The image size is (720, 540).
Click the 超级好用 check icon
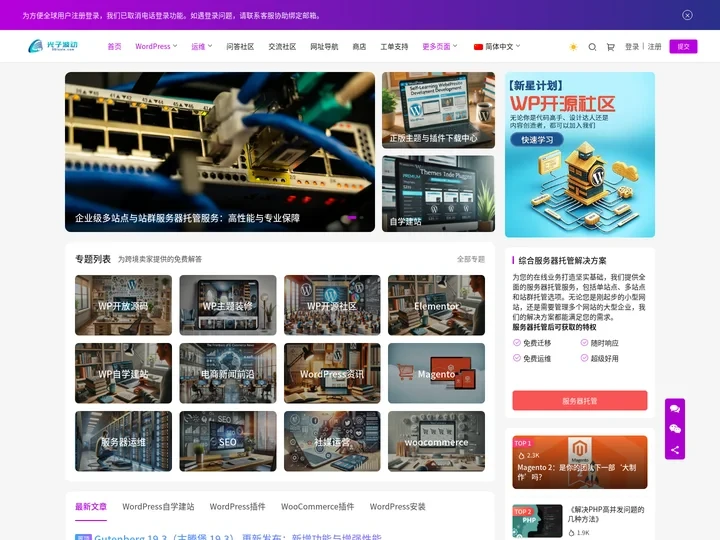pyautogui.click(x=584, y=358)
